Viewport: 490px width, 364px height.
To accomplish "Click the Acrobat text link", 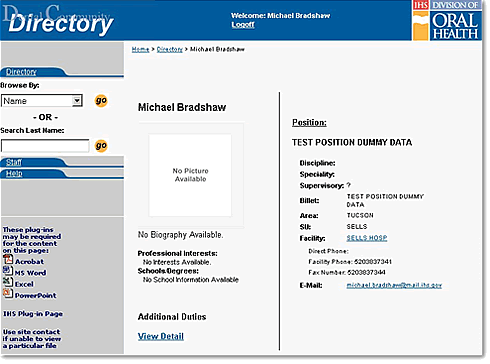I will (x=29, y=262).
